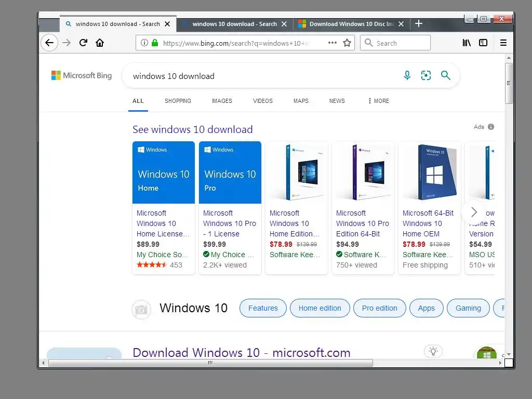Show site information icon in address bar

(144, 43)
